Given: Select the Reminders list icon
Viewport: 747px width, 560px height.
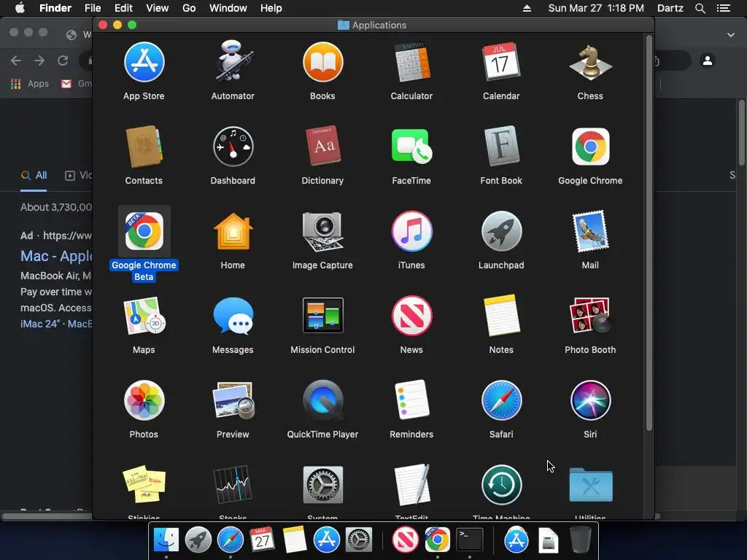Looking at the screenshot, I should point(412,400).
